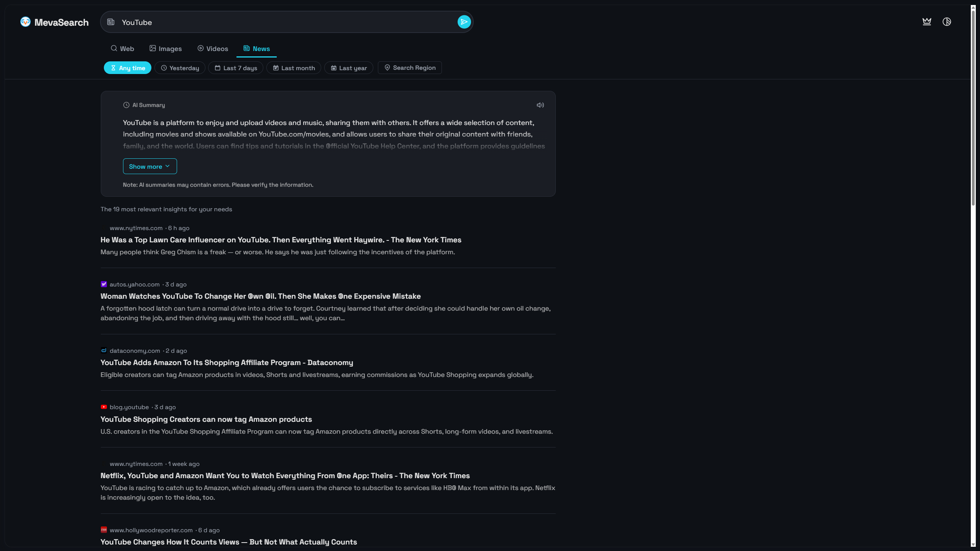980x551 pixels.
Task: Switch to the Web tab
Action: pos(122,49)
